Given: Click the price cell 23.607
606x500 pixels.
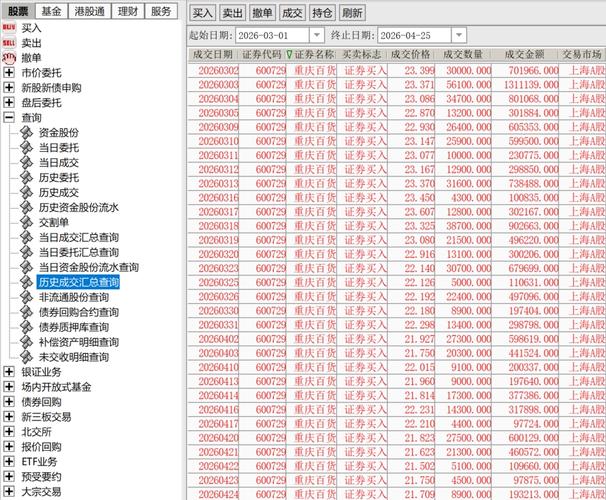Looking at the screenshot, I should point(420,212).
